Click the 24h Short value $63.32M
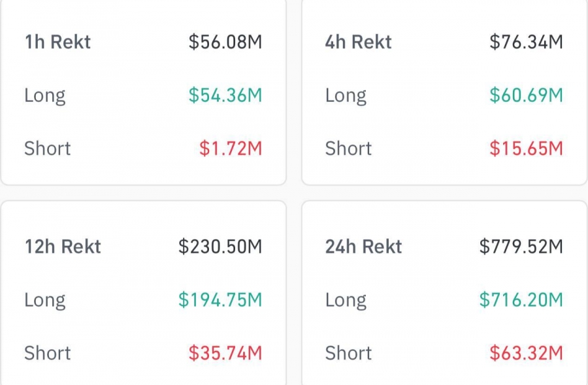Screen dimensions: 588x385 coord(526,353)
